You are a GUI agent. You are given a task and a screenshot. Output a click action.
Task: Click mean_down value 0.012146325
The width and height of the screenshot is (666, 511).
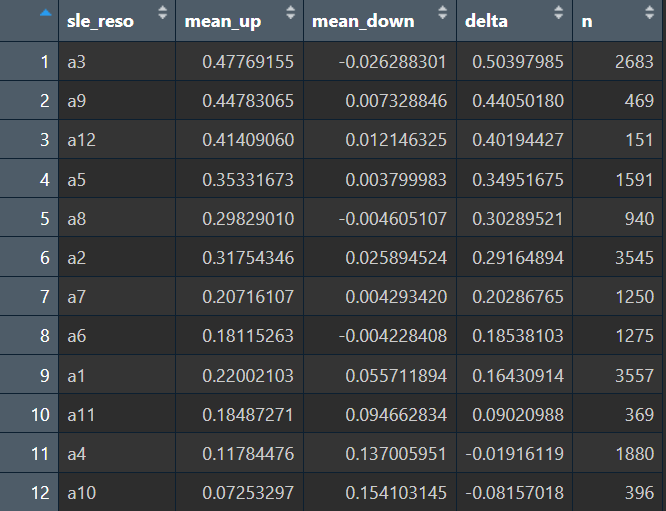pos(396,140)
